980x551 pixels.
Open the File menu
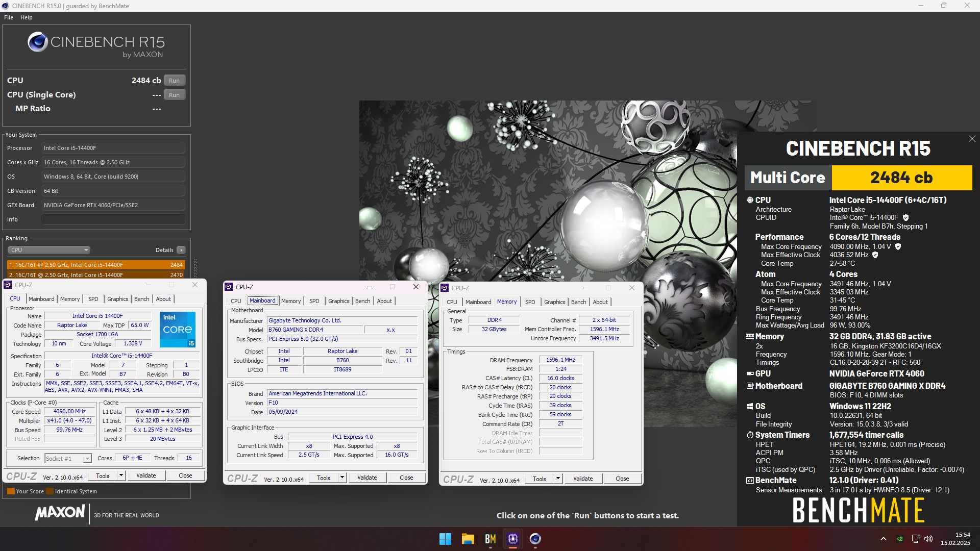pos(9,17)
